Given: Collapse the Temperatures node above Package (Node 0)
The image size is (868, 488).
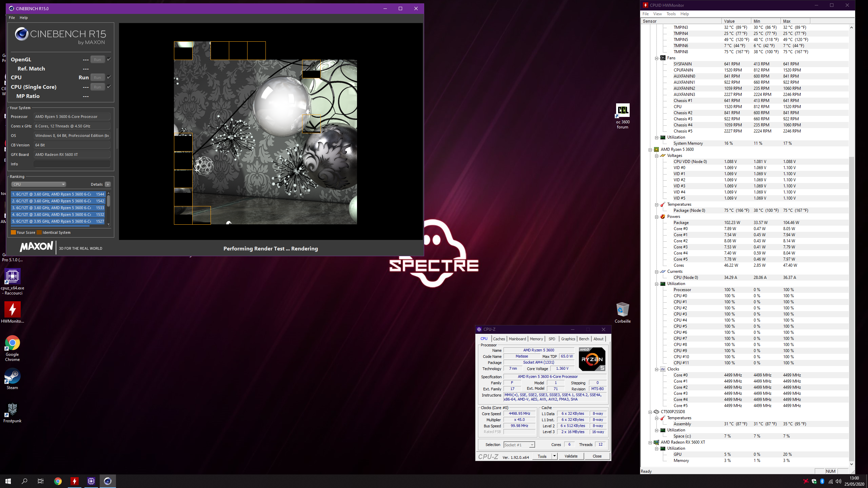Looking at the screenshot, I should click(x=656, y=205).
